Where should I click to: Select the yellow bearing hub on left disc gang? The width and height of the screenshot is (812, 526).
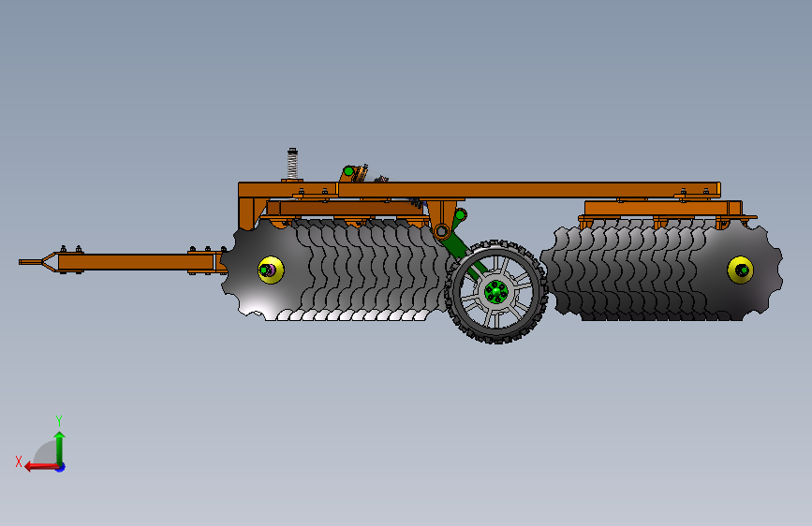coord(271,270)
